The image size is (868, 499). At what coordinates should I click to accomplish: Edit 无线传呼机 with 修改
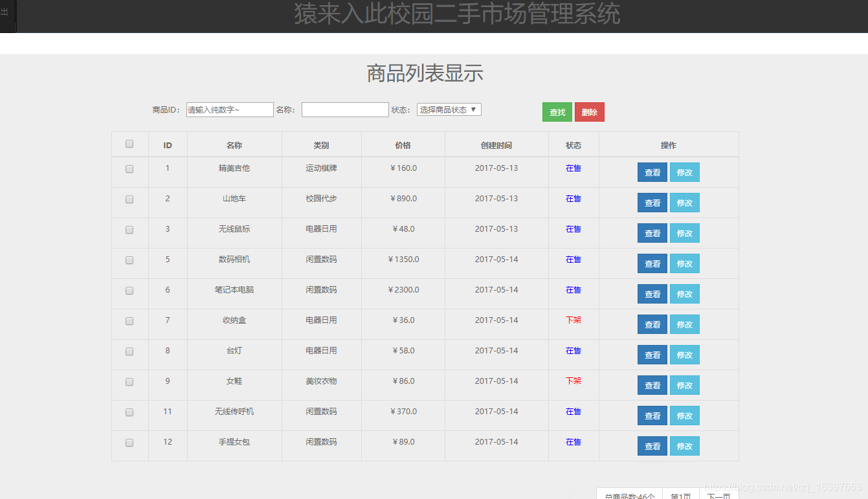click(685, 416)
